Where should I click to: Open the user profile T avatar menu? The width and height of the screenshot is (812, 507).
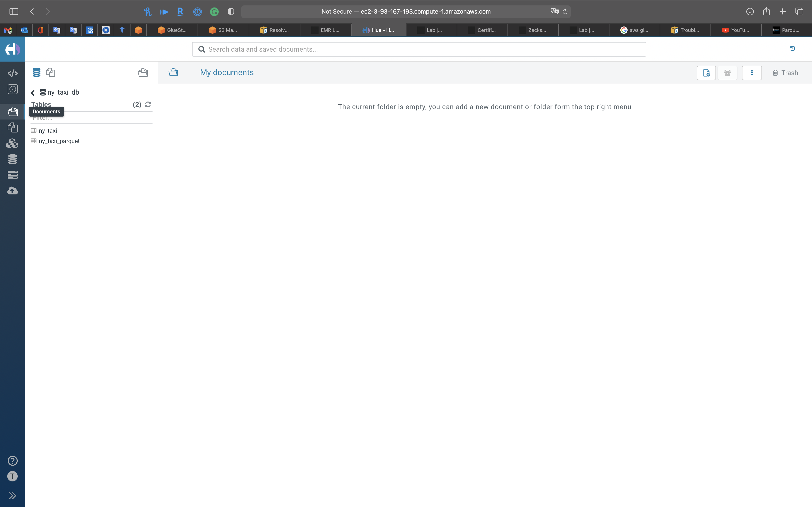point(12,476)
